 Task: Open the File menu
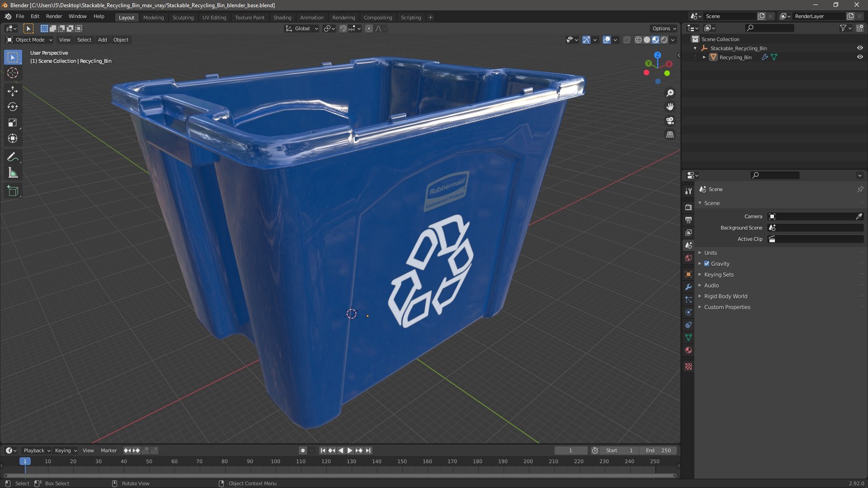(20, 16)
